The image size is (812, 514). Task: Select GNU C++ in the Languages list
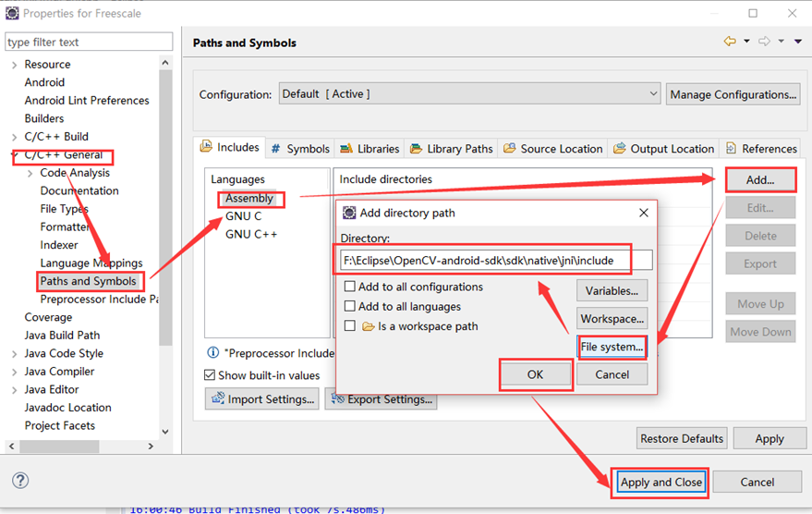coord(251,234)
